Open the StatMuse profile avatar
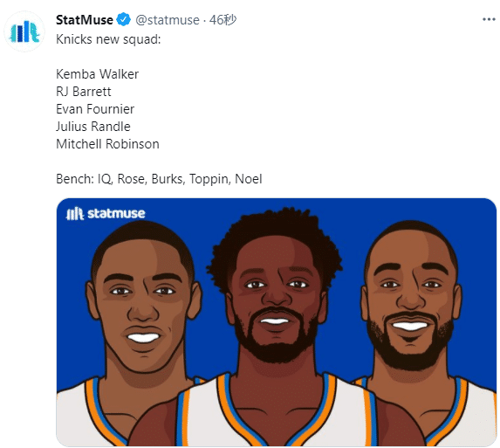Image resolution: width=500 pixels, height=448 pixels. [x=24, y=31]
